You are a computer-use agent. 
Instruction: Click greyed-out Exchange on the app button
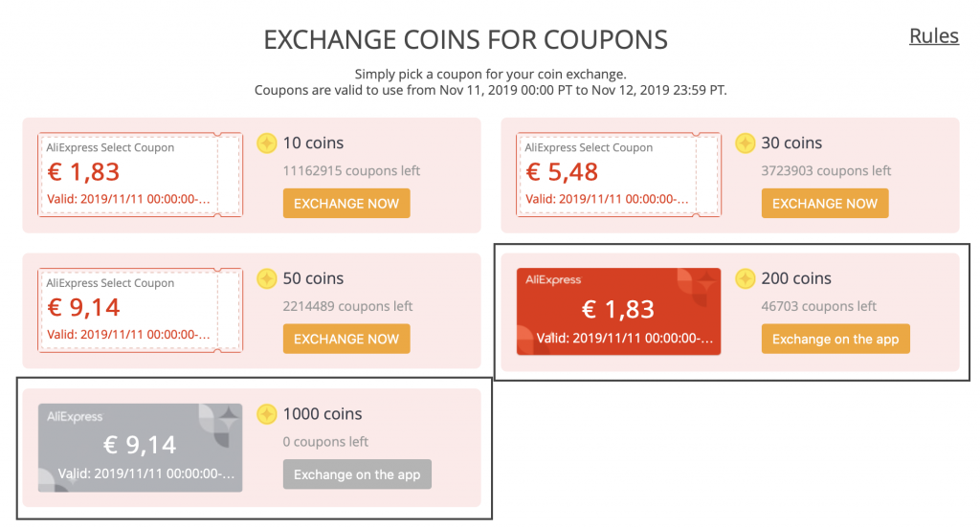coord(357,474)
